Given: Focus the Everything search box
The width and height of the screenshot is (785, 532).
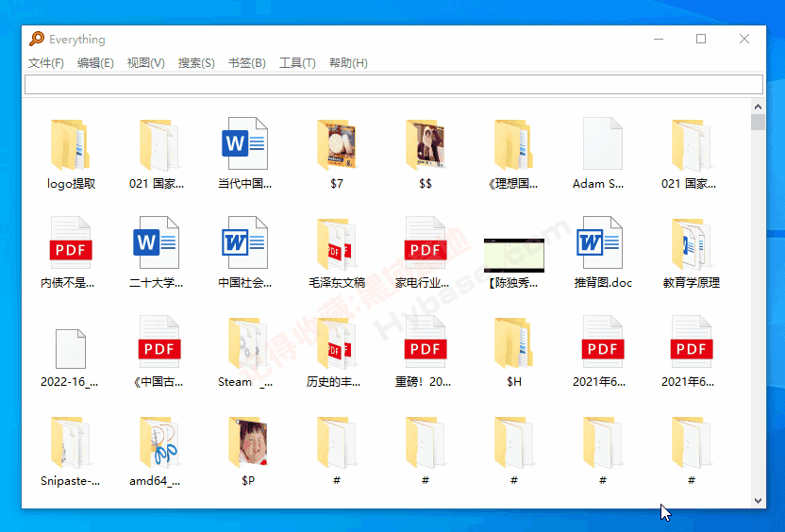Looking at the screenshot, I should pos(394,85).
